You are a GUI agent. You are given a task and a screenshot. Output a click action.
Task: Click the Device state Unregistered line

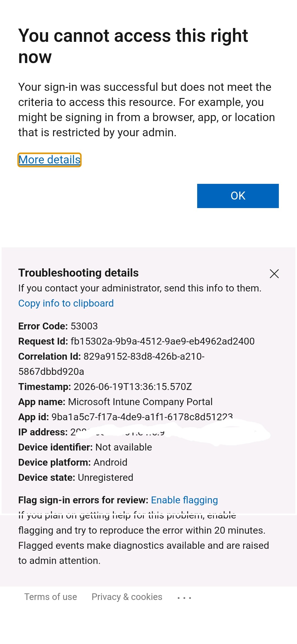click(x=76, y=477)
